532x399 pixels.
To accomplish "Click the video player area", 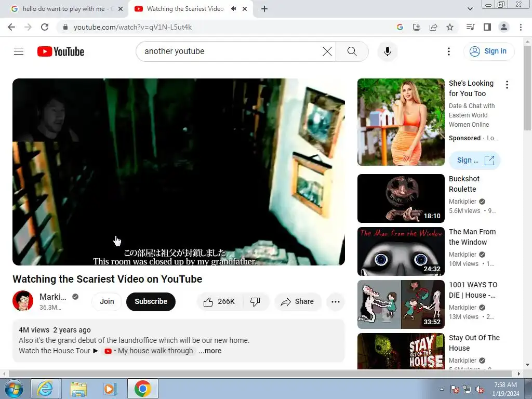I will tap(179, 172).
